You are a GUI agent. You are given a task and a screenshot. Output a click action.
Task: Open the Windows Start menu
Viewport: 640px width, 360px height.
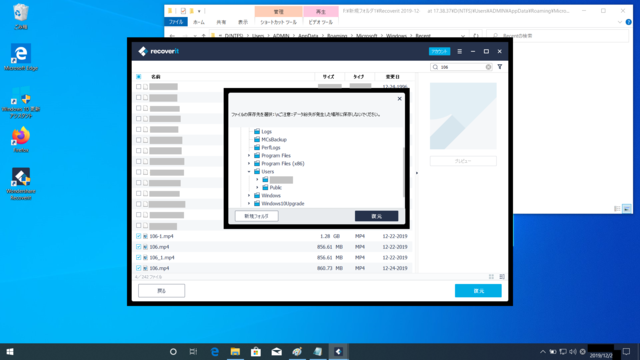[10, 351]
